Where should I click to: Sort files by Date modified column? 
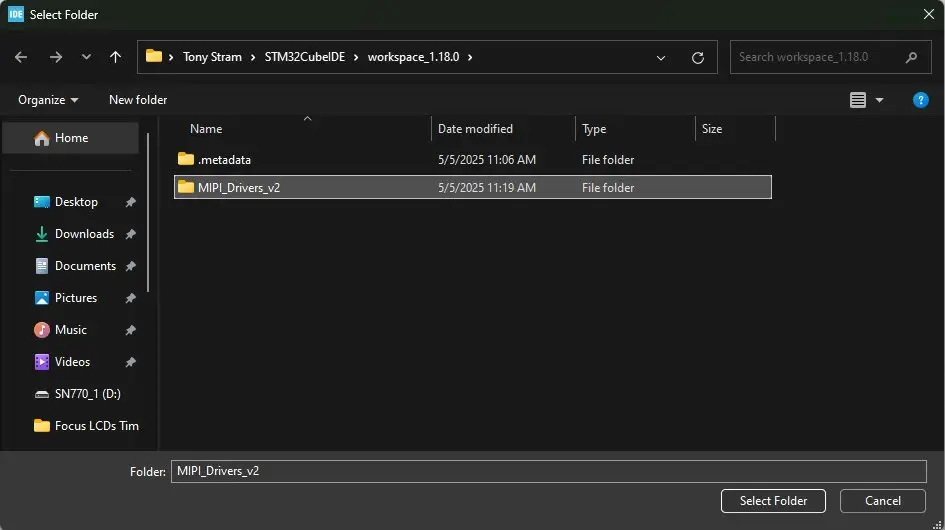[475, 129]
